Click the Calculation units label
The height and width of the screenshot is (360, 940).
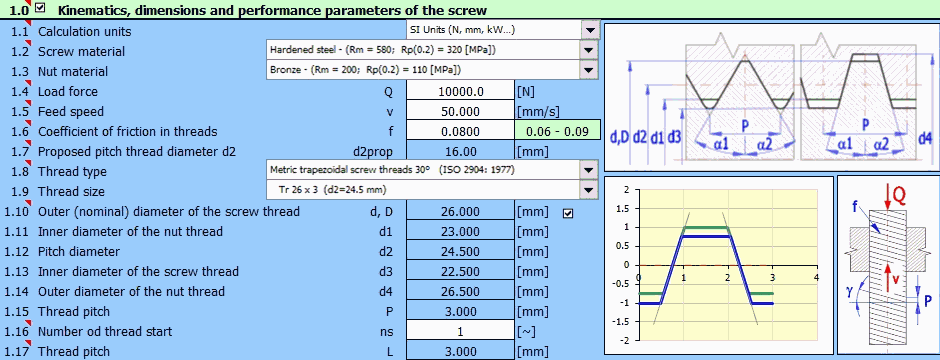pyautogui.click(x=85, y=31)
